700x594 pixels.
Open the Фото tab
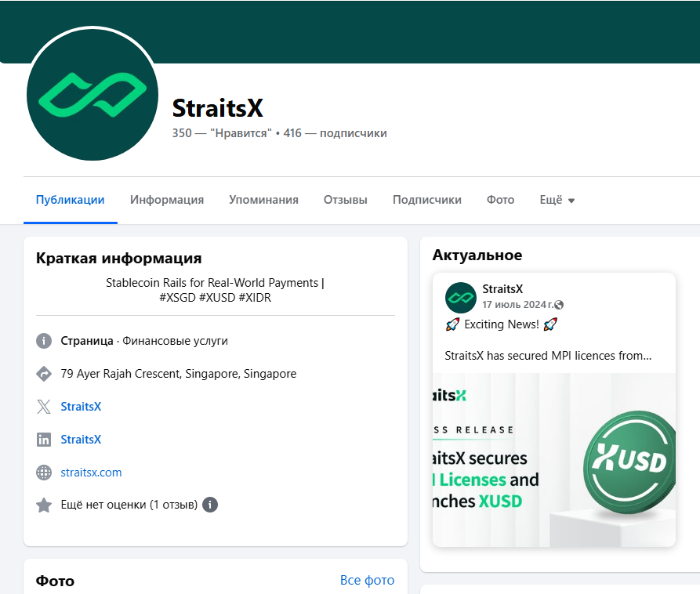click(500, 200)
